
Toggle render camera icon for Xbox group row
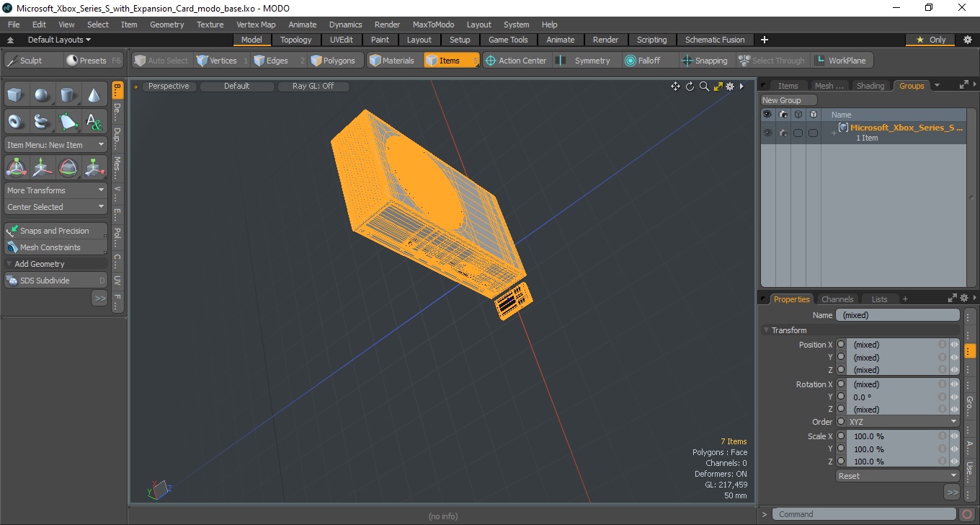783,133
